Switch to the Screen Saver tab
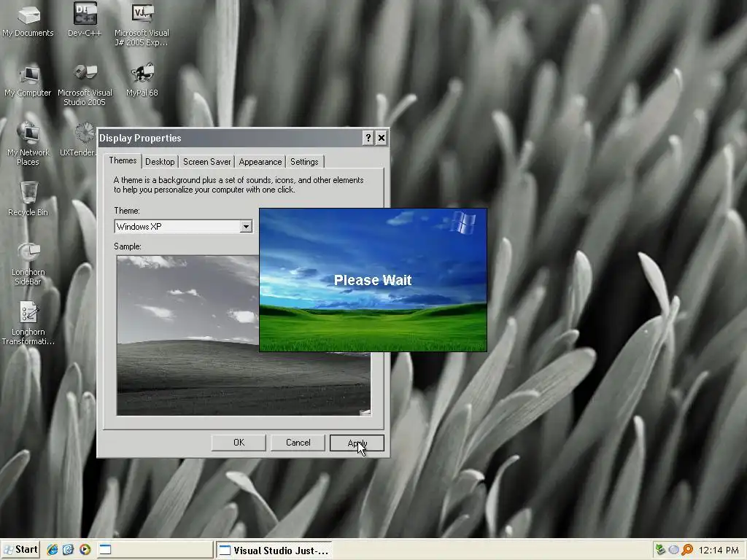747x560 pixels. [206, 162]
